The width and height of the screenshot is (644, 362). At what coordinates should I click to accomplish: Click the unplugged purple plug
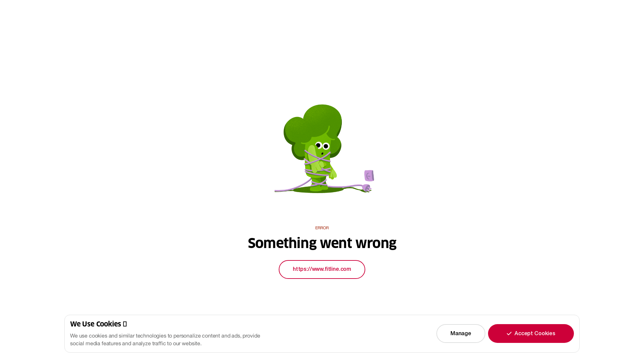pos(367,188)
